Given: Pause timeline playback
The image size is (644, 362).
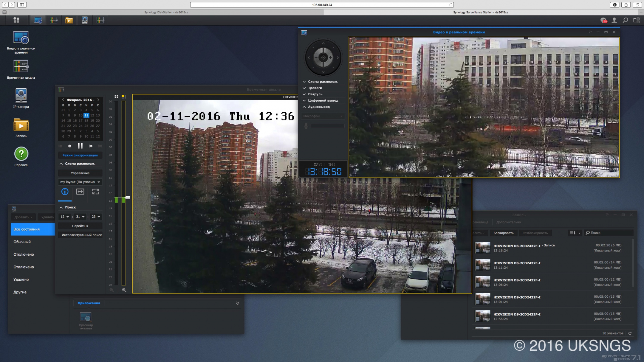Looking at the screenshot, I should pos(80,146).
